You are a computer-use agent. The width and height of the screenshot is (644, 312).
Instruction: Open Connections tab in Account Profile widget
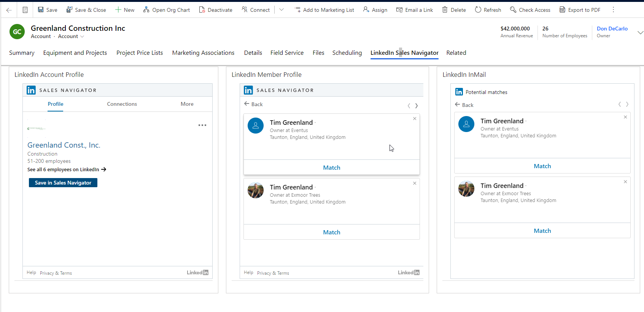click(122, 104)
